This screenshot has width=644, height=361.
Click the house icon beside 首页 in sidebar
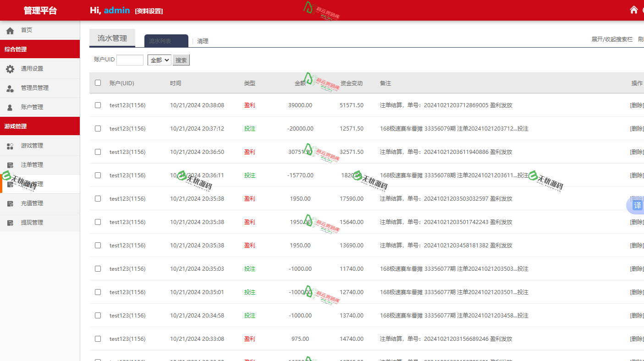pos(10,31)
